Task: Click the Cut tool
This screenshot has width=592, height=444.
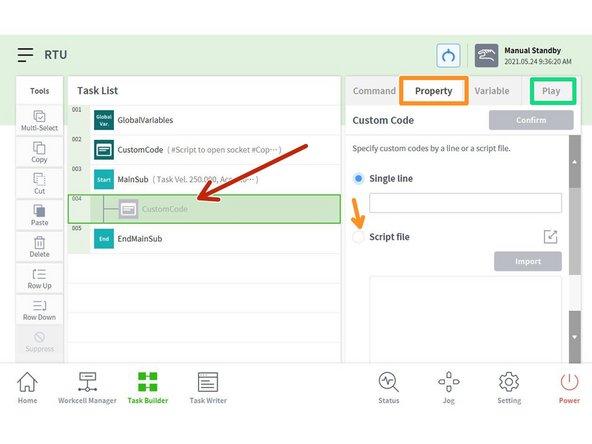Action: pyautogui.click(x=39, y=183)
